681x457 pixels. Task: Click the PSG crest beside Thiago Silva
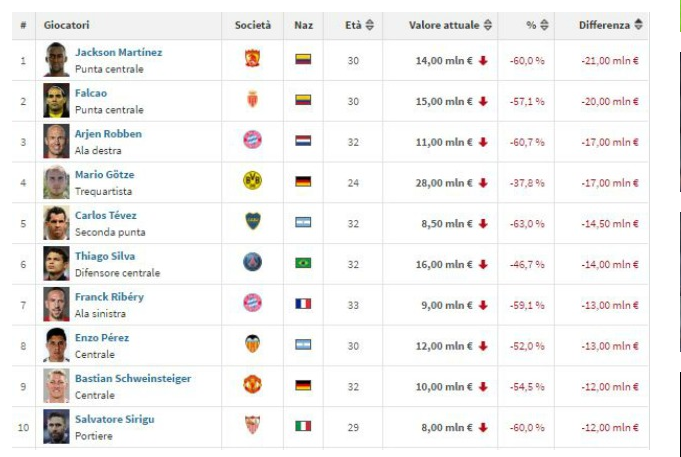coord(252,263)
